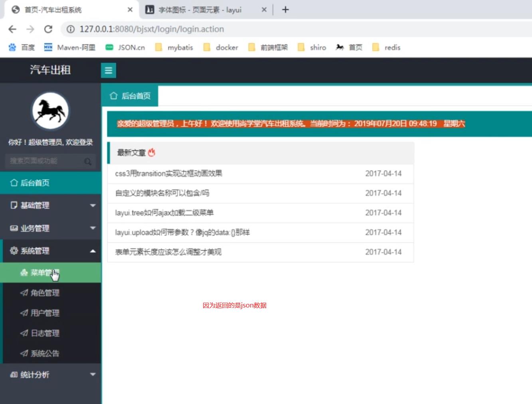This screenshot has width=532, height=404.
Task: Reload the page with refresh icon
Action: click(48, 29)
